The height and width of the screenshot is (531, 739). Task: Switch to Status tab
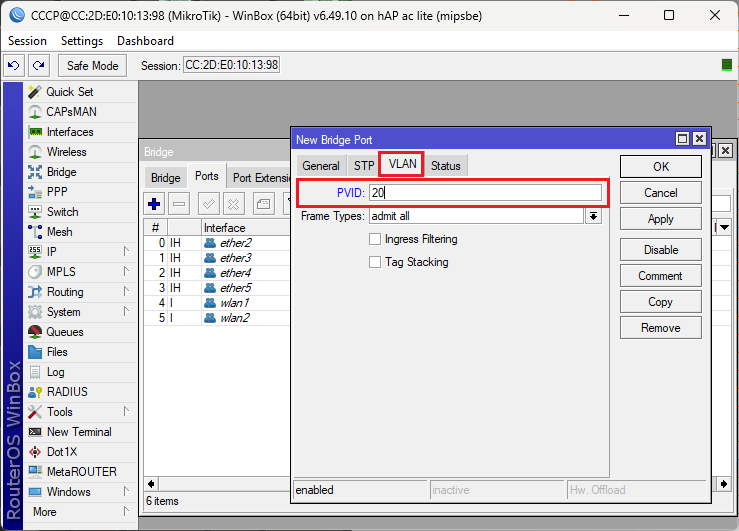(x=445, y=166)
